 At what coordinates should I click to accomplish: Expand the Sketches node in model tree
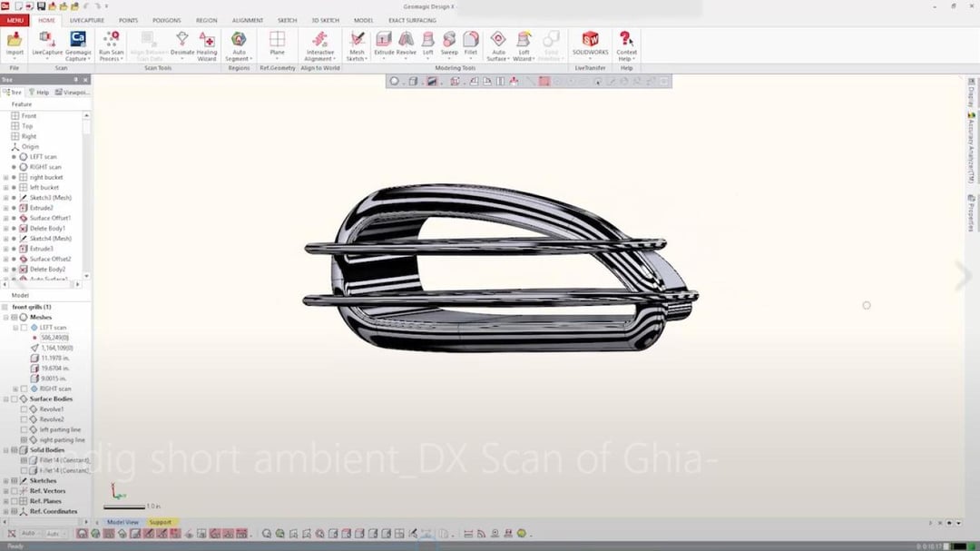5,481
